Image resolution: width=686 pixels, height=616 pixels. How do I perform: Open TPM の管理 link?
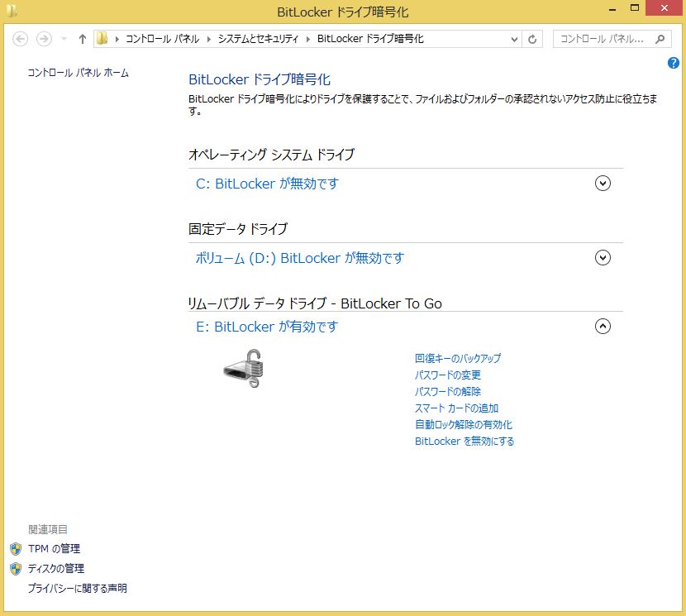pos(55,548)
